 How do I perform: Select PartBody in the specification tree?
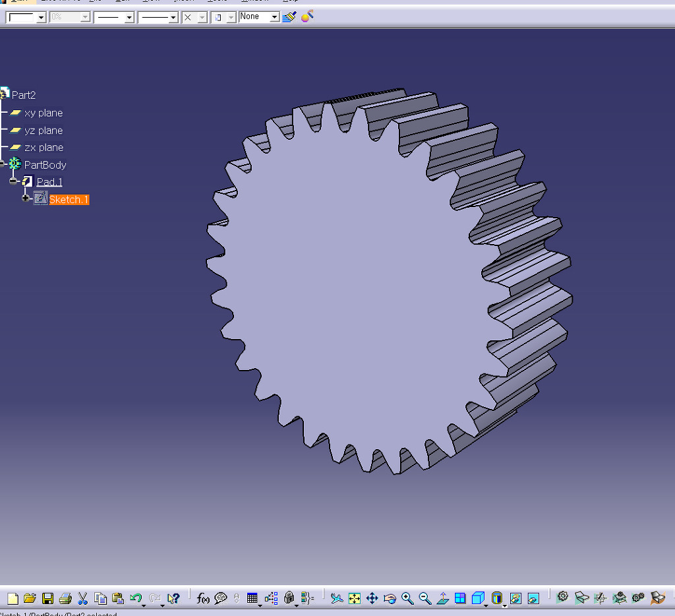pyautogui.click(x=45, y=164)
